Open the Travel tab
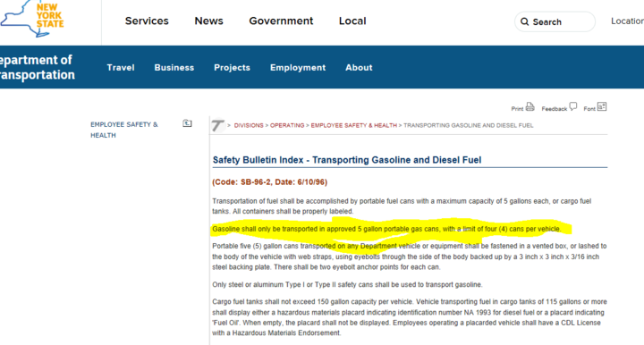Viewport: 644px width, 345px height. (x=121, y=68)
